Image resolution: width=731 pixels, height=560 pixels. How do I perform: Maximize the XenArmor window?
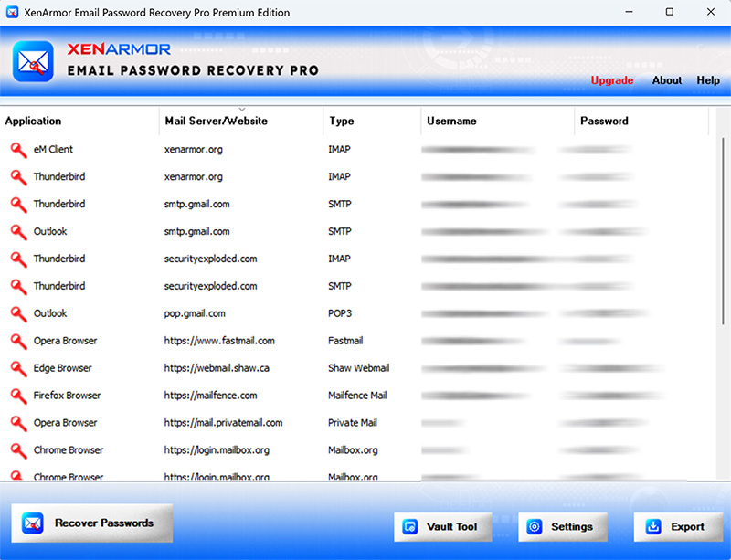670,12
